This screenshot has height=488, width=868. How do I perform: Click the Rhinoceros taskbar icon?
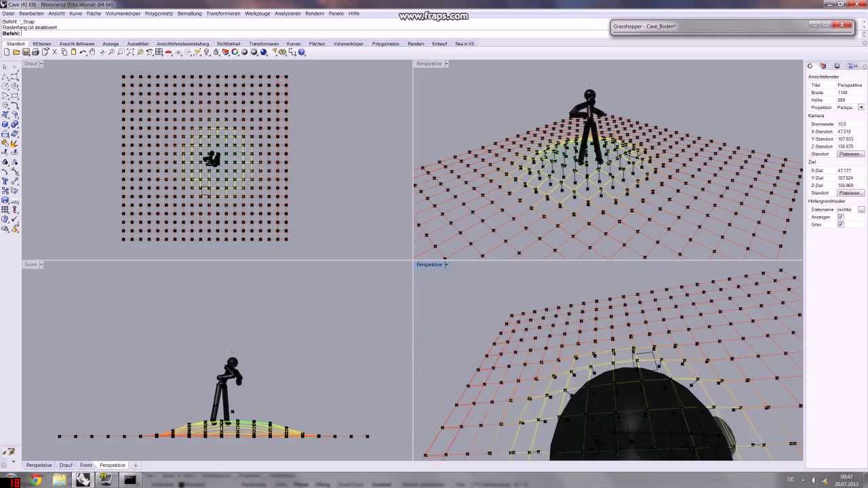point(83,480)
